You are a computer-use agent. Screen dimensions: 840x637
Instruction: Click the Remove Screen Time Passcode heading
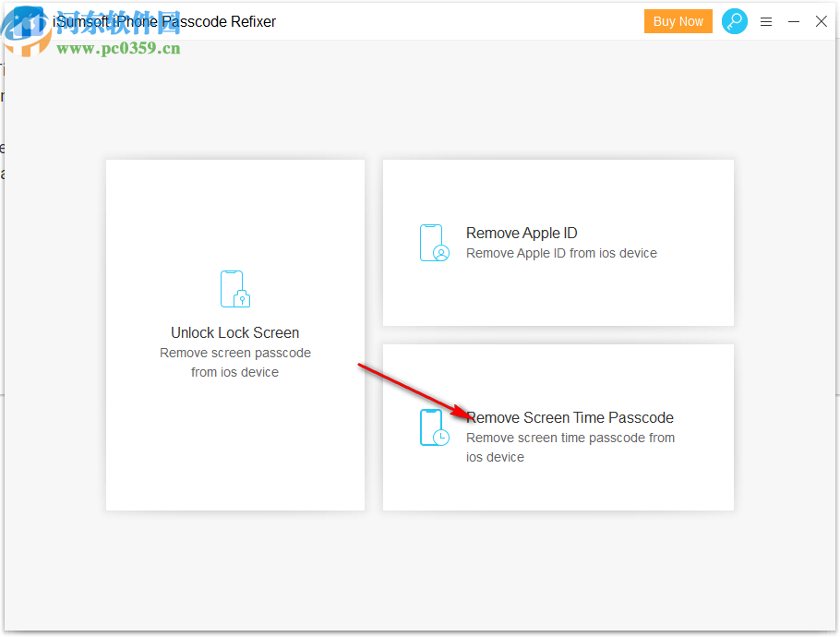coord(570,417)
